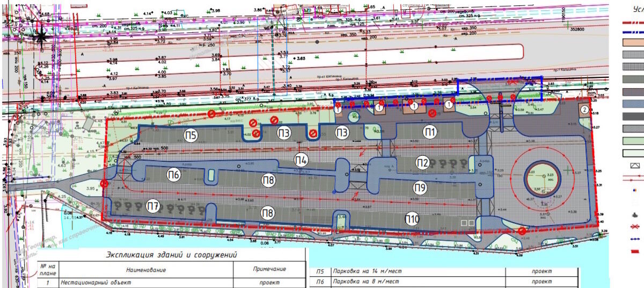The height and width of the screenshot is (288, 644).
Task: Select the П5 parking zone marker
Action: [191, 134]
